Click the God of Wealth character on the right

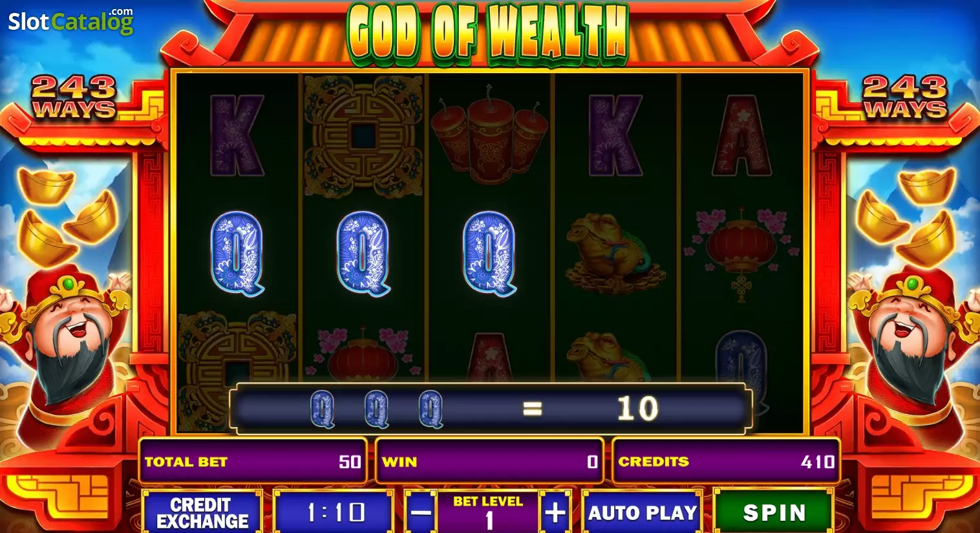pos(911,343)
